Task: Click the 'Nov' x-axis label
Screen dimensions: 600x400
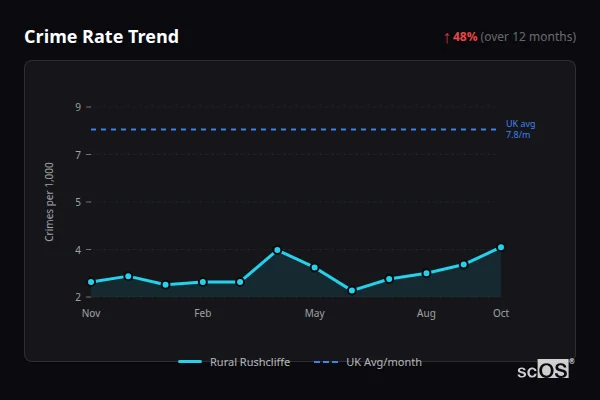Action: click(91, 313)
